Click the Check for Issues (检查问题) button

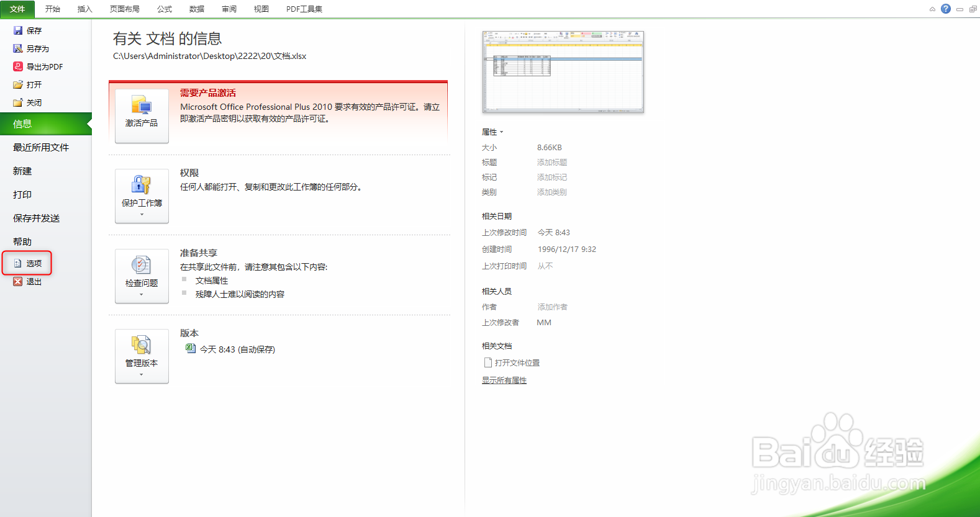point(142,276)
